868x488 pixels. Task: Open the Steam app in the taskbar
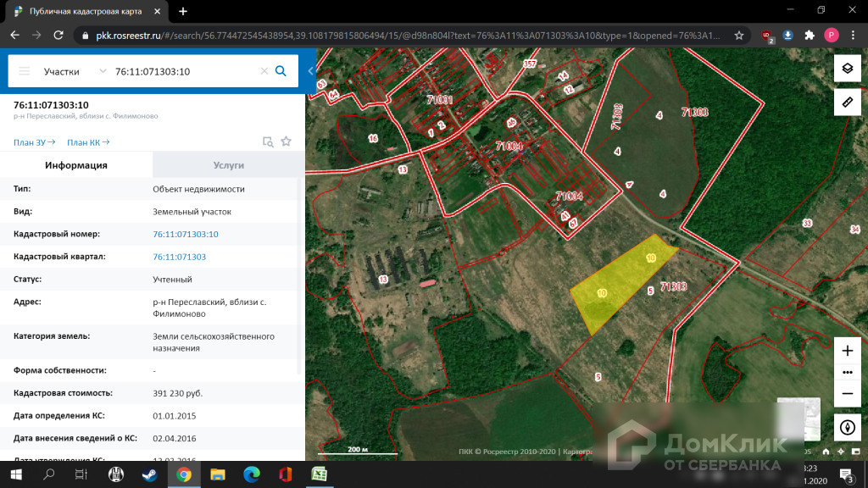147,474
